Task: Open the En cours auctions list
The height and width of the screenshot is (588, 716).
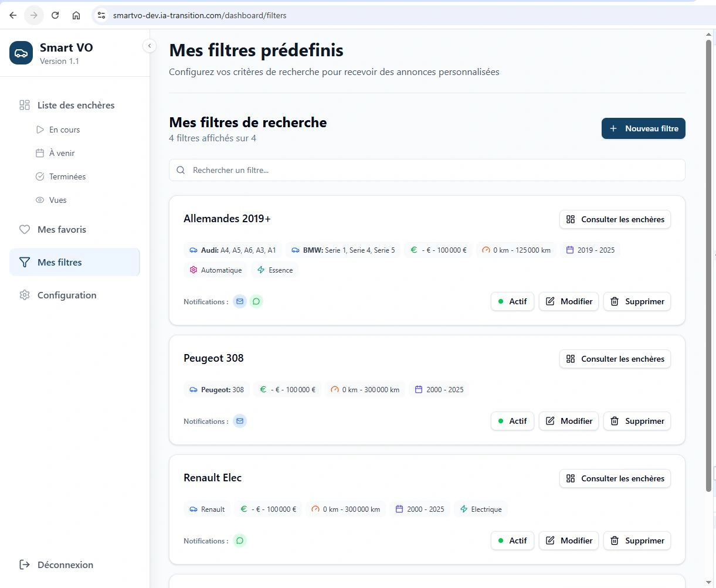Action: [x=65, y=130]
